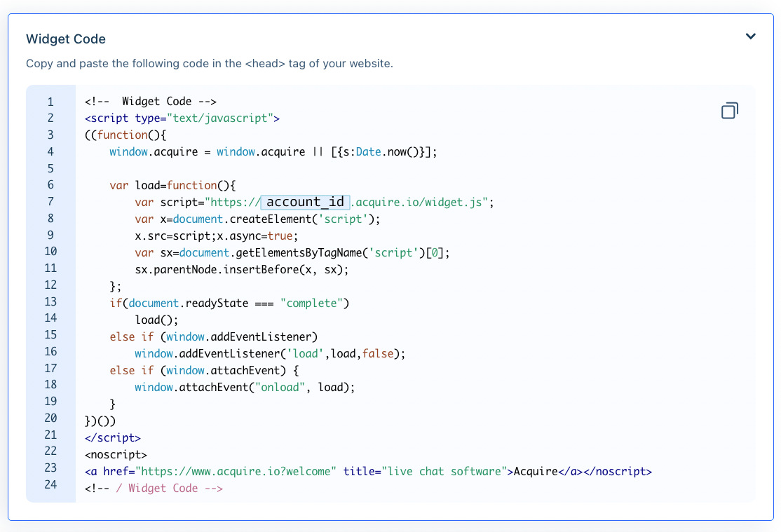Click the account_id placeholder in the script URL
Viewport: 781px width, 532px height.
306,202
